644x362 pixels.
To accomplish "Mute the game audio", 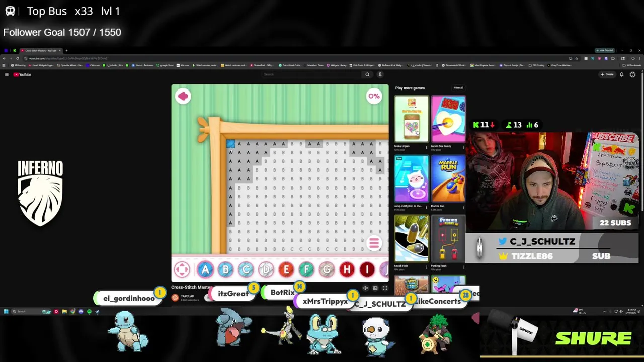I will point(366,288).
